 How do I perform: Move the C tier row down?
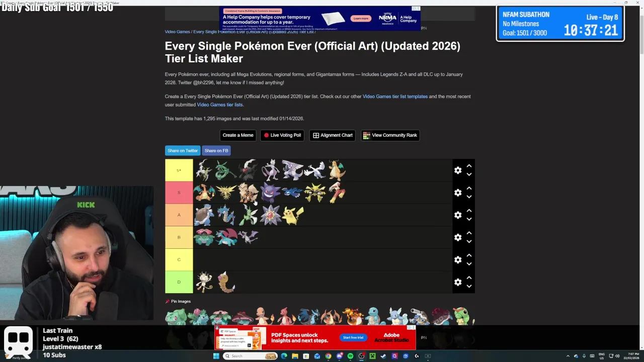(x=469, y=264)
